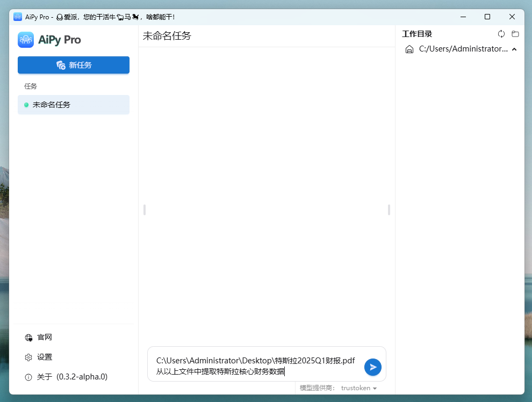The image size is (532, 402).
Task: Click the home icon of working directory
Action: coord(409,49)
